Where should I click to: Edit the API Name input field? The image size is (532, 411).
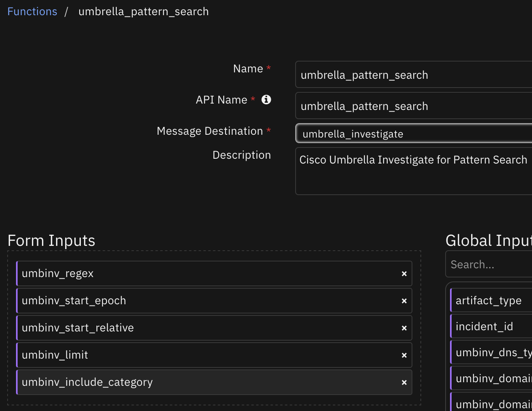coord(414,106)
